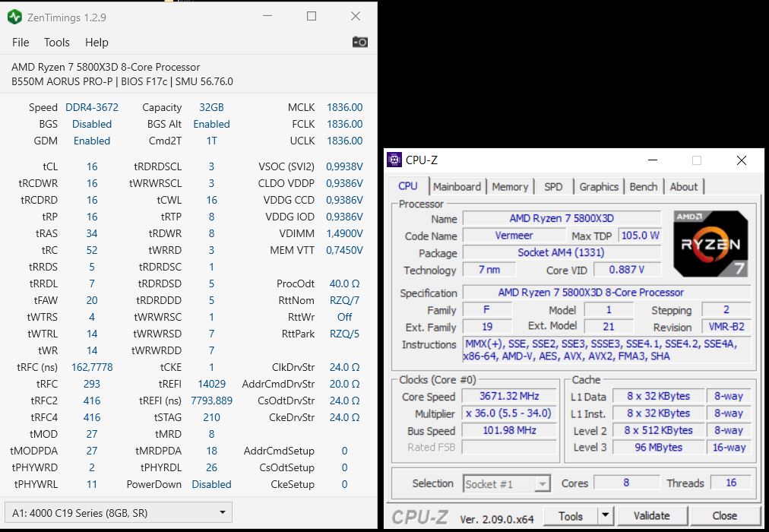
Task: Switch to the Bench tab in CPU-Z
Action: click(x=643, y=187)
